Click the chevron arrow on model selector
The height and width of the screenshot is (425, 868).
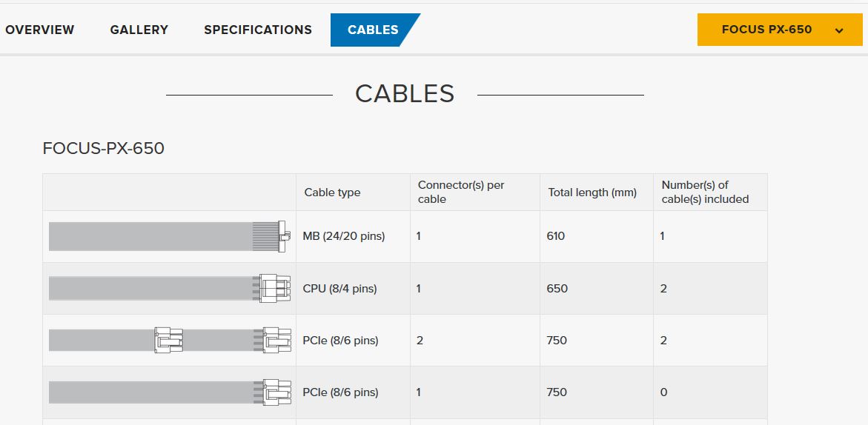tap(839, 30)
